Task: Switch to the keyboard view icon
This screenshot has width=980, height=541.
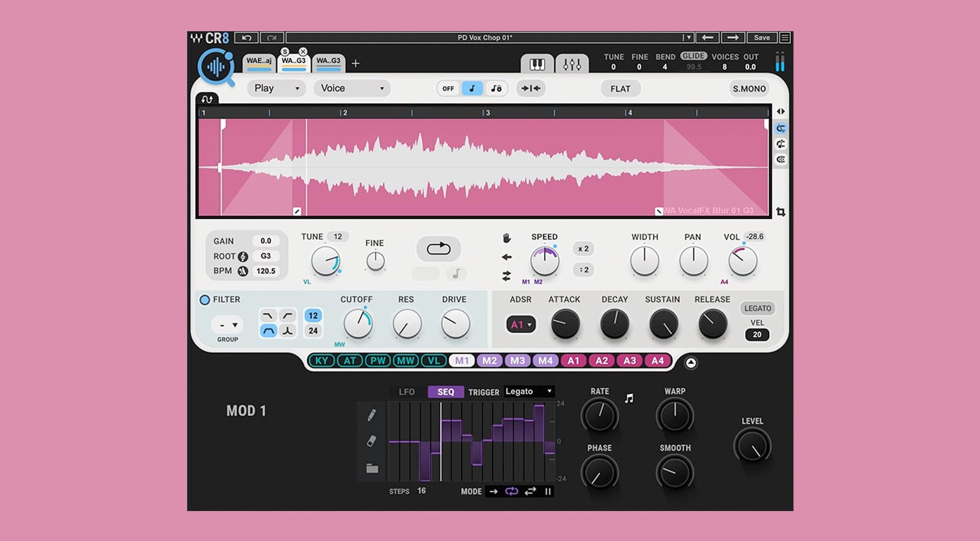Action: (537, 64)
